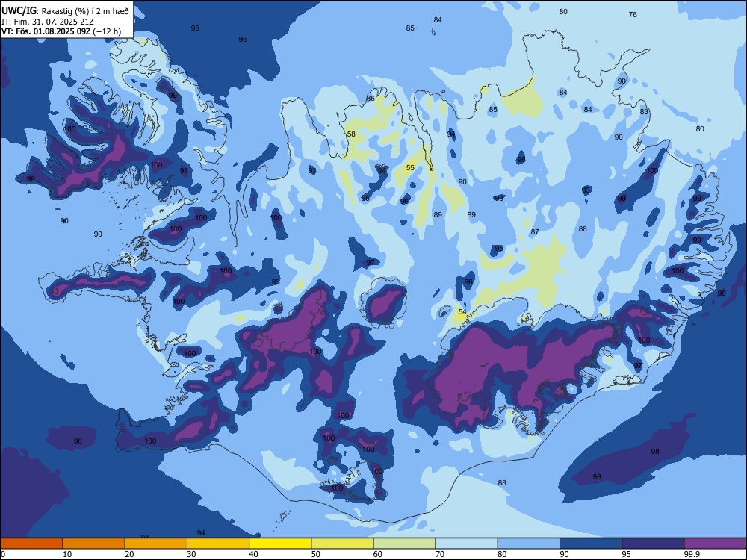
Task: Click the legend scale label '99.9'
Action: pos(691,554)
